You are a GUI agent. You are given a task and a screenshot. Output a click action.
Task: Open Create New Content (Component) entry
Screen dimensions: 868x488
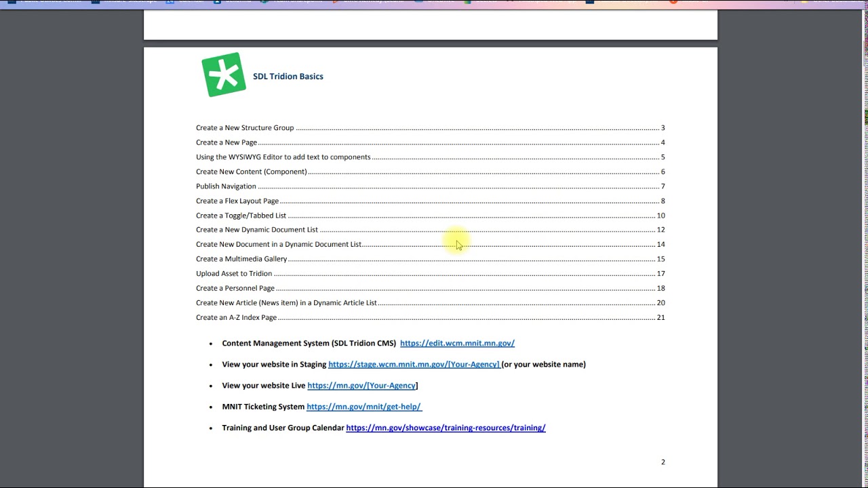tap(430, 171)
